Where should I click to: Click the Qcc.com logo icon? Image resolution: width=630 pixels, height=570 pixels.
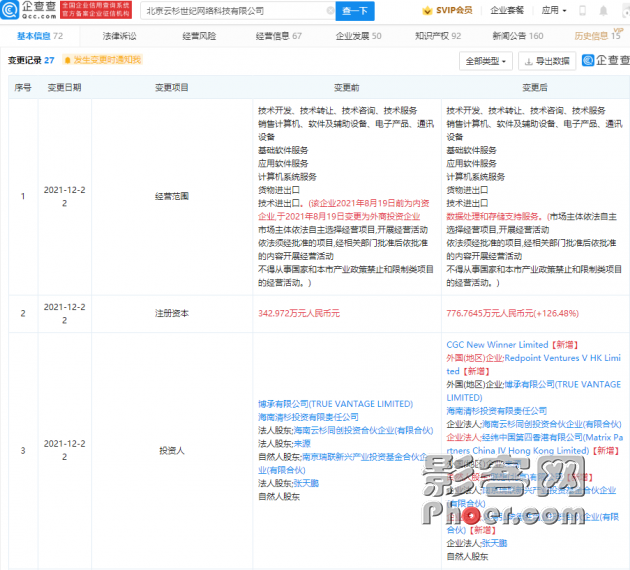[x=10, y=10]
